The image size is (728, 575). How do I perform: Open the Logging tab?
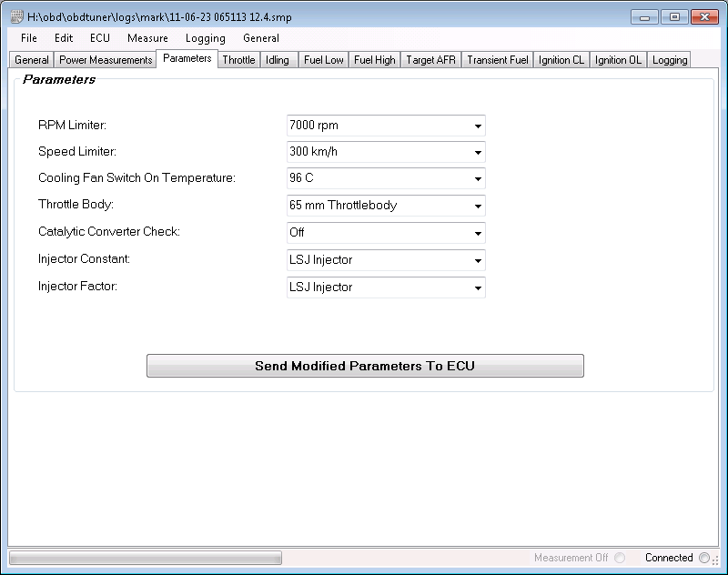tap(670, 60)
